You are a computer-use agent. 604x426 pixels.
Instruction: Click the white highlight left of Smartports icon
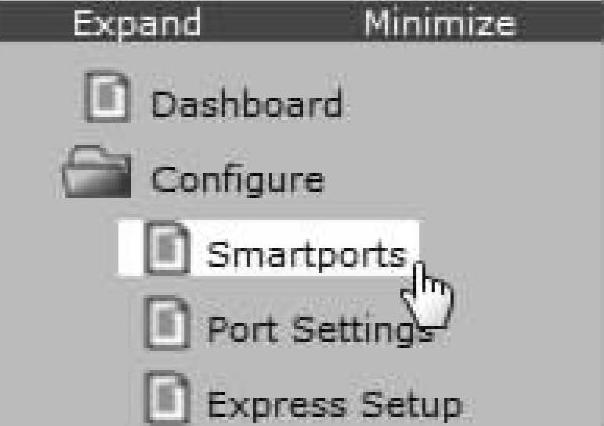pyautogui.click(x=131, y=248)
